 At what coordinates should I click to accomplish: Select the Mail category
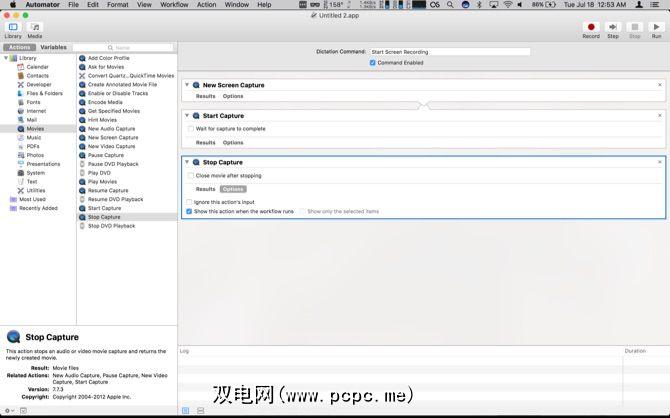[32, 120]
